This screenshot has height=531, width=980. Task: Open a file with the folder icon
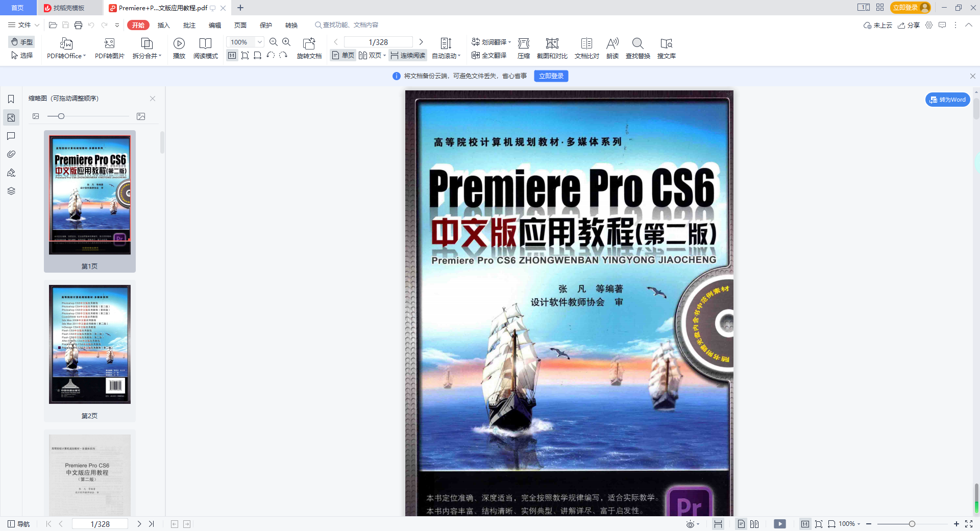pos(53,25)
